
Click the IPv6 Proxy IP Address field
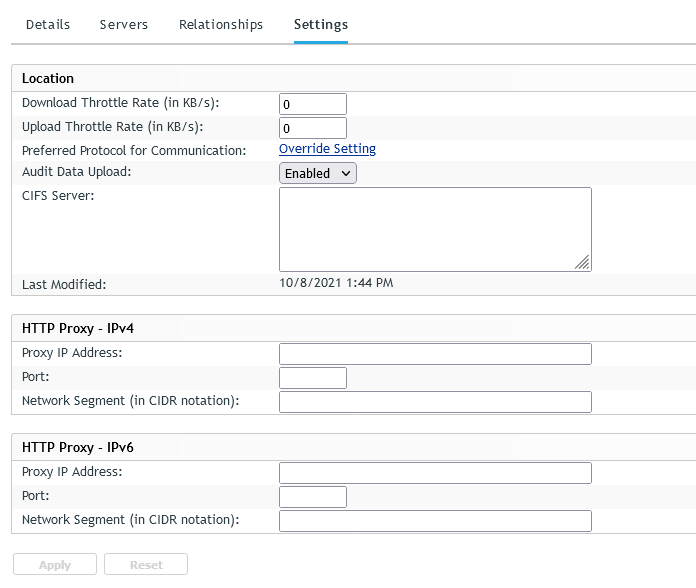435,473
